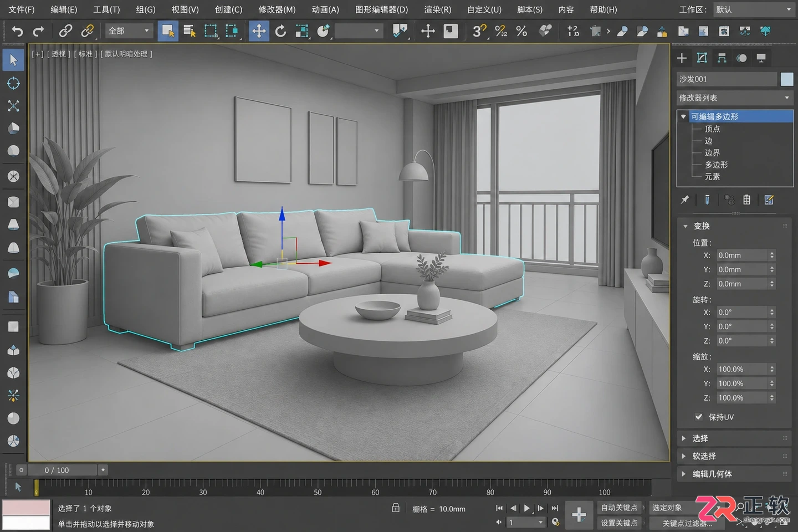Activate the Select and Rotate tool
This screenshot has height=532, width=798.
click(280, 31)
